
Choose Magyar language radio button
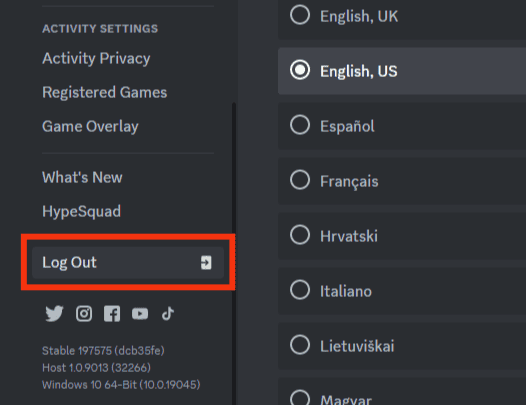(402, 392)
